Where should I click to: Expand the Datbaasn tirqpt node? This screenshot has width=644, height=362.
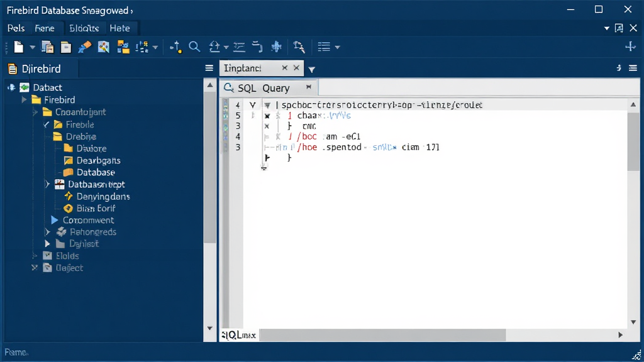click(47, 184)
